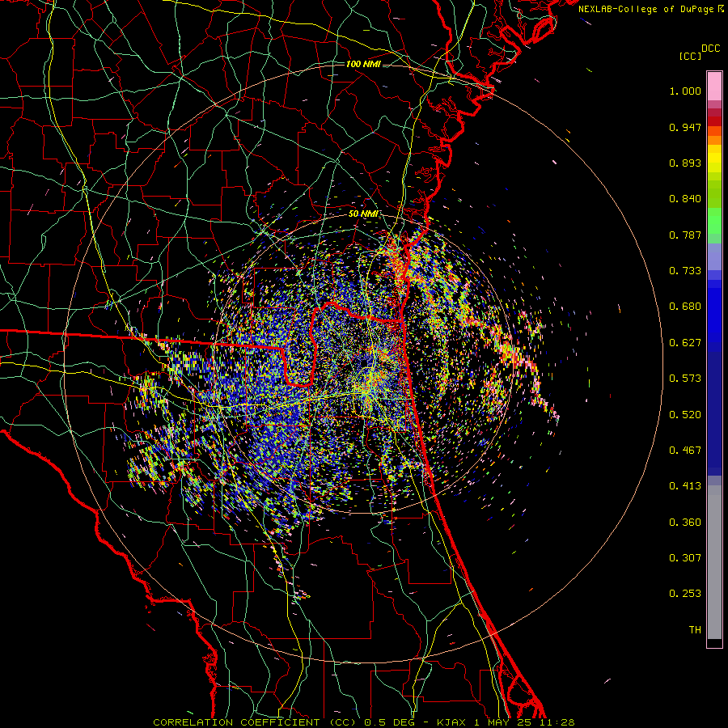The height and width of the screenshot is (728, 728).
Task: Pick the bright green swatch on color bar
Action: pyautogui.click(x=714, y=221)
